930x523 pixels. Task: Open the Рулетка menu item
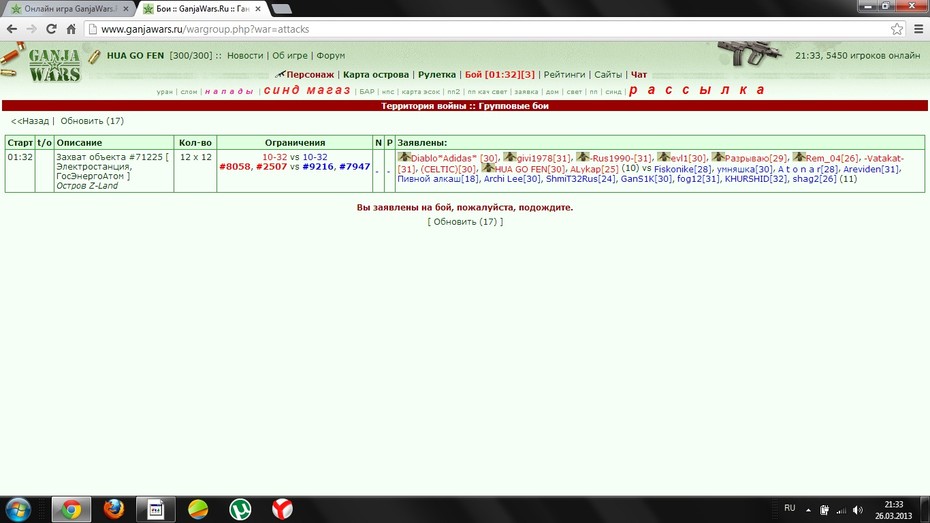point(437,75)
